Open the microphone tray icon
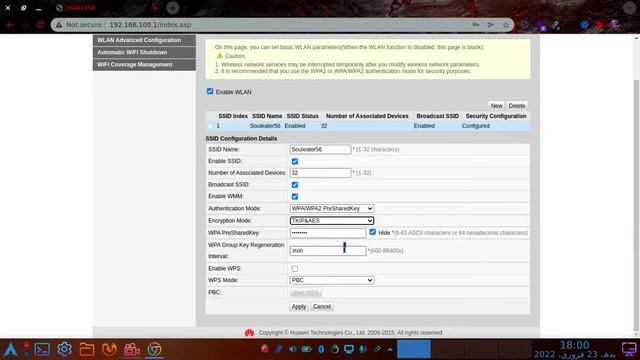 [x=363, y=349]
